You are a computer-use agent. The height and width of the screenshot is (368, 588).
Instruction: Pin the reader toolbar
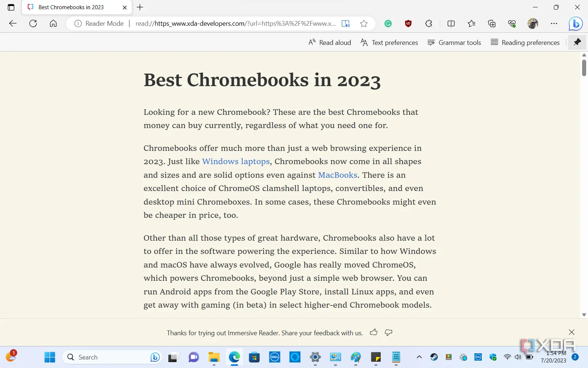point(577,42)
